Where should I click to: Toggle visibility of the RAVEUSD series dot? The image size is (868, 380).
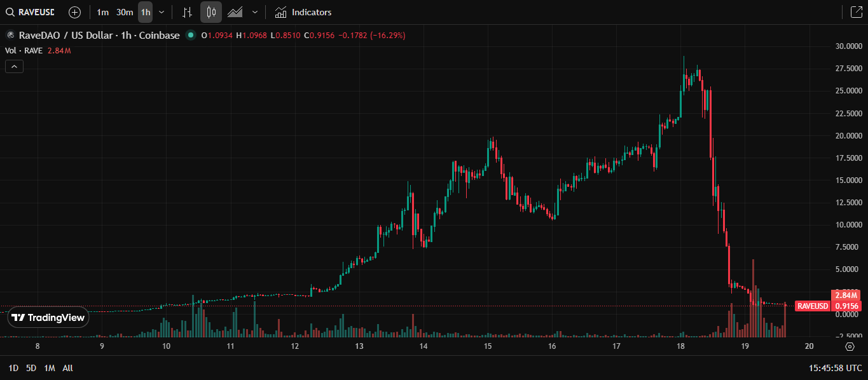pyautogui.click(x=189, y=36)
